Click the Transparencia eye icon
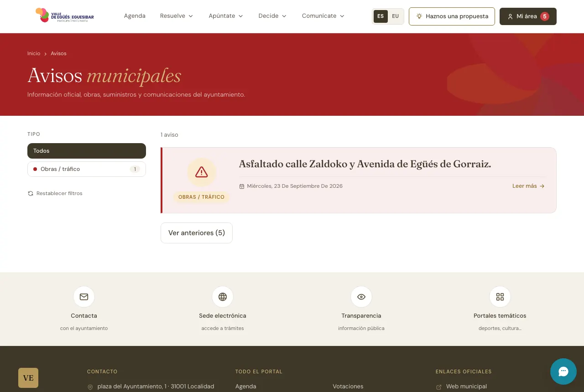The image size is (584, 392). (361, 297)
